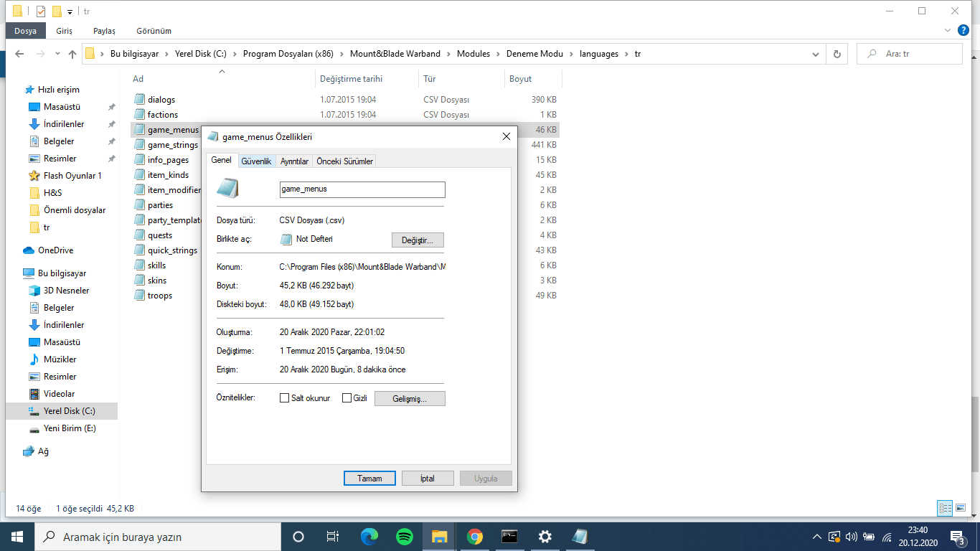Switch to Güvenlik tab
The width and height of the screenshot is (980, 551).
click(x=256, y=161)
